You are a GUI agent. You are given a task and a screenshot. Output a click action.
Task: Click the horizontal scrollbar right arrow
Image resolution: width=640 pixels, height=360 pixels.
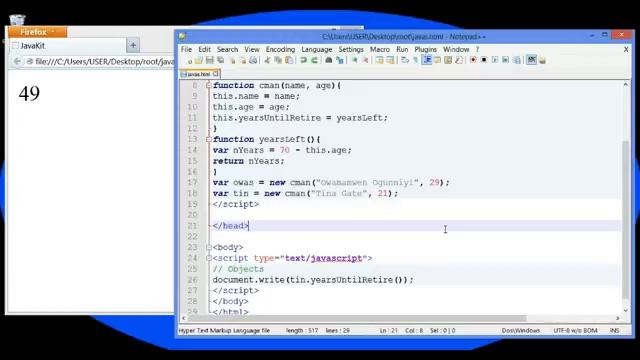coord(618,318)
